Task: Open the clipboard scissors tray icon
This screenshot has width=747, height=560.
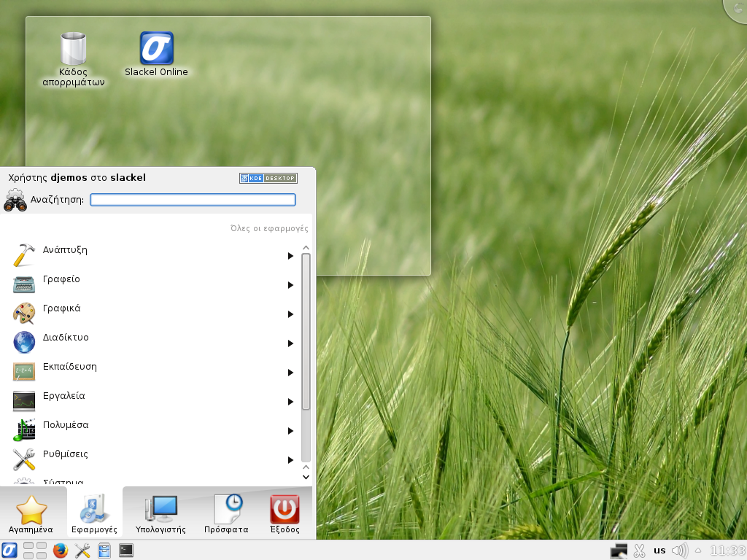Action: pyautogui.click(x=640, y=551)
